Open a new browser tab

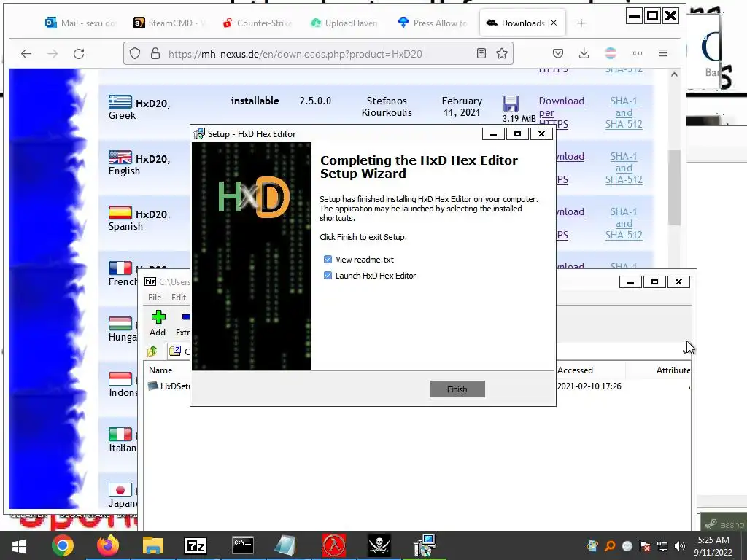coord(581,23)
